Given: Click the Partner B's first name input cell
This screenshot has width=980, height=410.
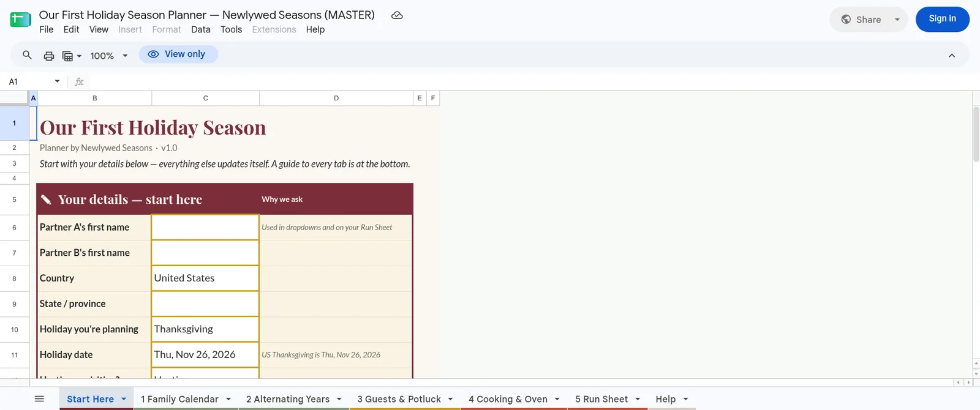Looking at the screenshot, I should (x=205, y=253).
